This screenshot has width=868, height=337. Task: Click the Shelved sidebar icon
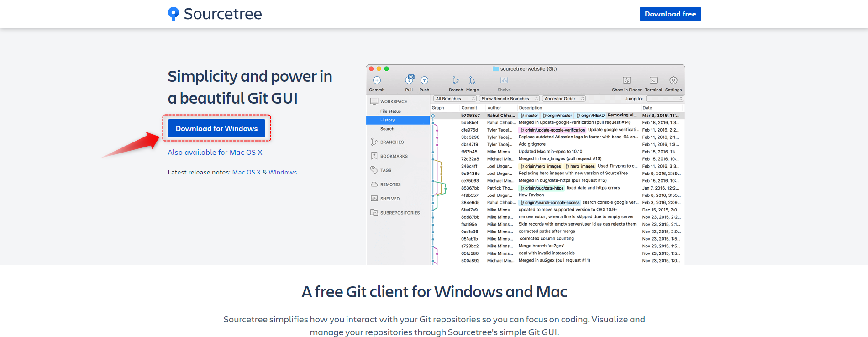(x=374, y=199)
